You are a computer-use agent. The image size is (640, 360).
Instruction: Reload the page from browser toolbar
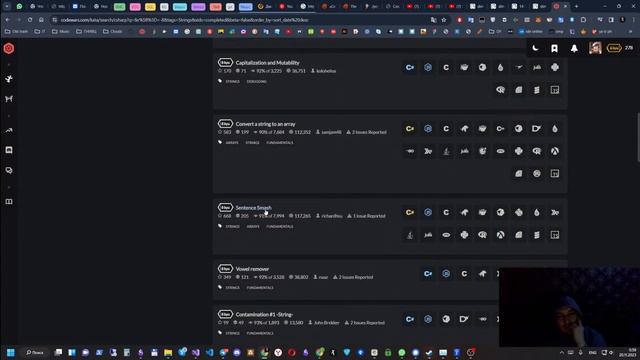point(30,20)
